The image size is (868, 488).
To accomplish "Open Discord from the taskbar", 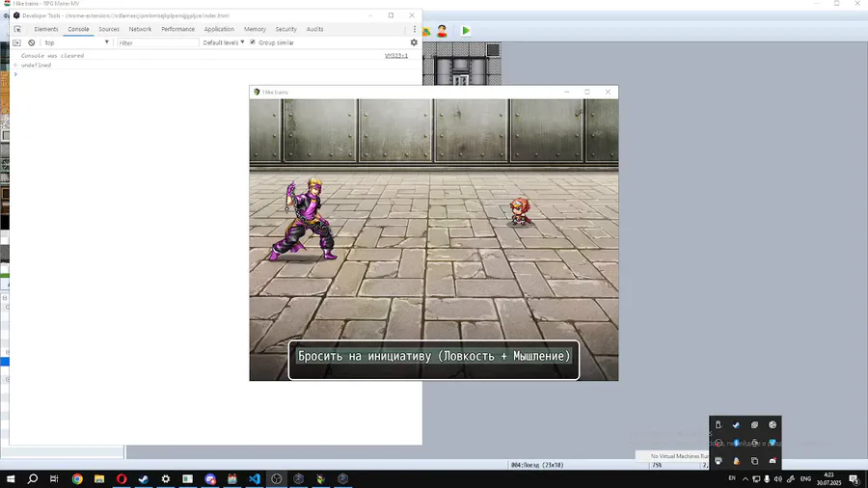I will tap(210, 478).
